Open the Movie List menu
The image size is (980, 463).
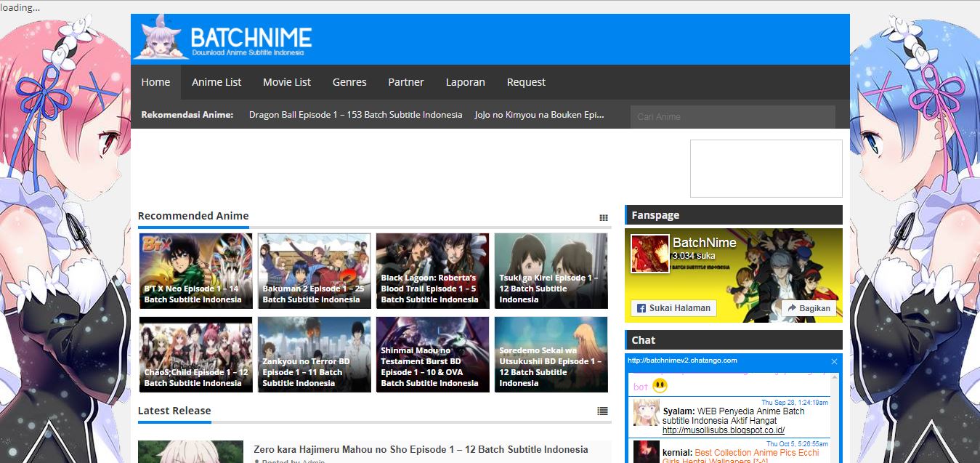pyautogui.click(x=287, y=82)
